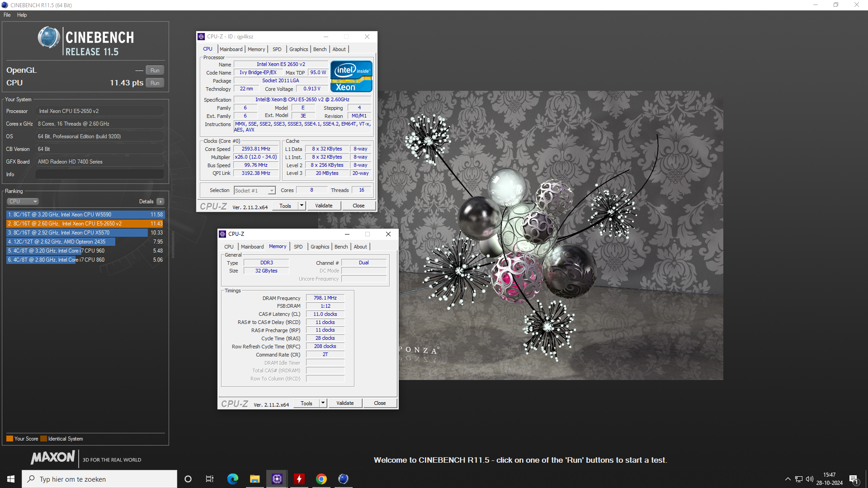Switch to Cinebench taskbar icon
This screenshot has height=488, width=868.
[344, 479]
